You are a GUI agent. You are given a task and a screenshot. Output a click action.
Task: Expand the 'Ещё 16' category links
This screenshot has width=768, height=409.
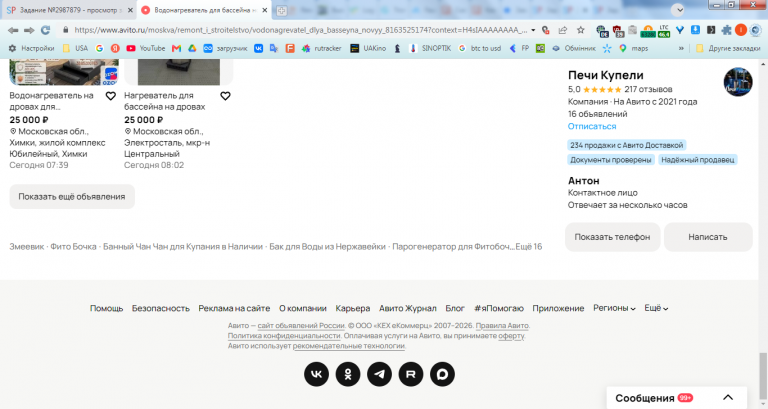528,246
